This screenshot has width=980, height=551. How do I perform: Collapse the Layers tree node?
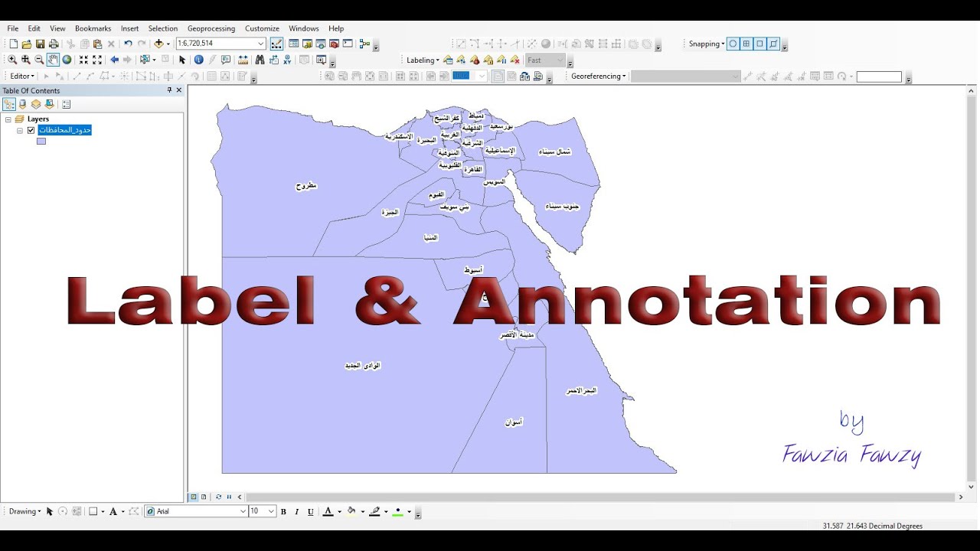click(x=8, y=119)
